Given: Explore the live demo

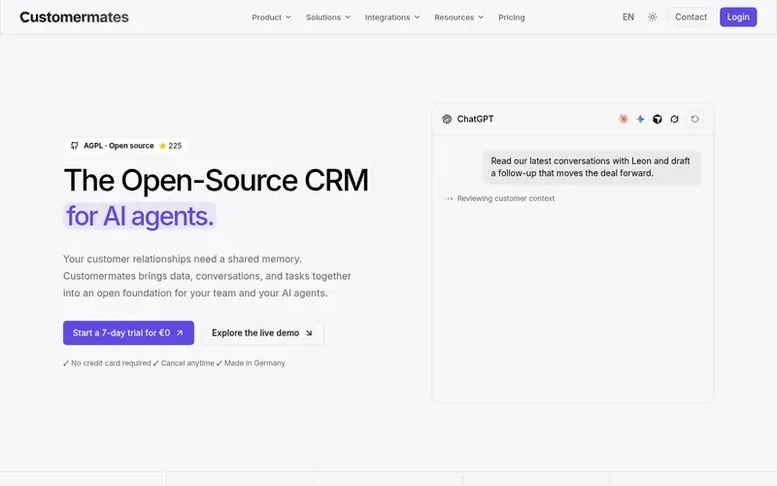Looking at the screenshot, I should pos(262,333).
